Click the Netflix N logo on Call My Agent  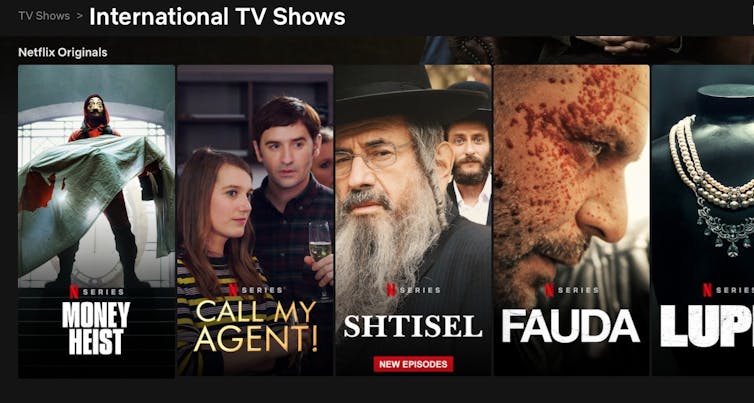pos(233,290)
